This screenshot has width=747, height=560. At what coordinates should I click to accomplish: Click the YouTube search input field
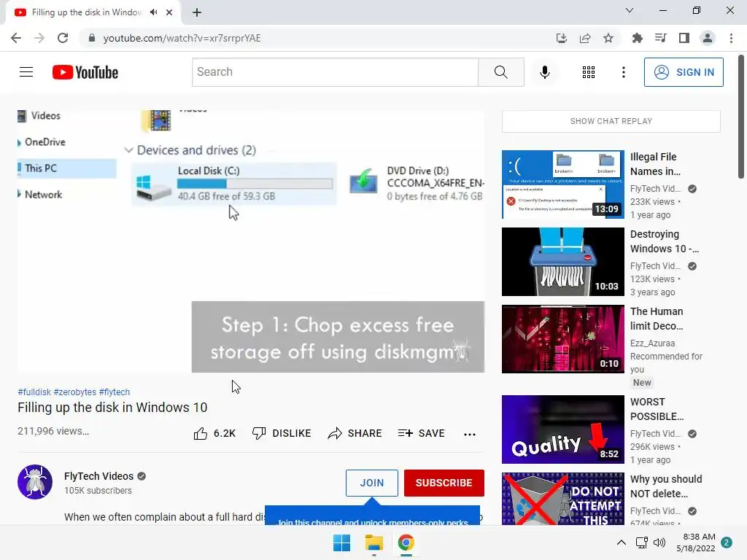(335, 72)
